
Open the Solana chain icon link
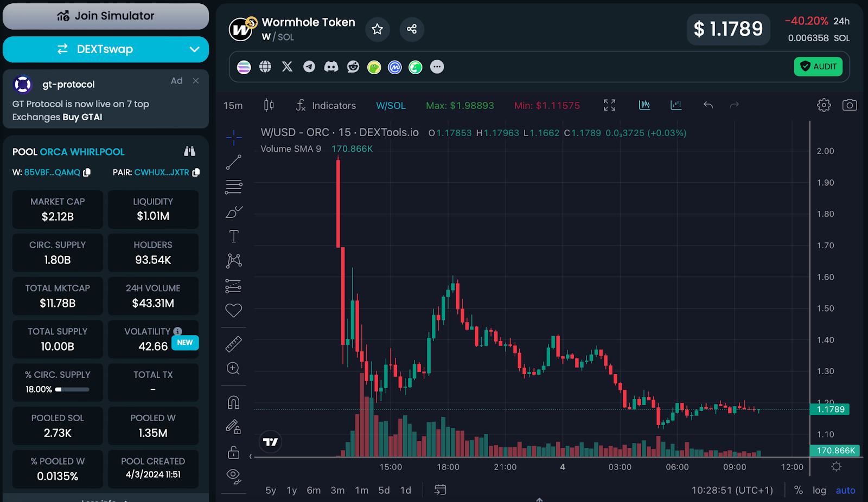tap(244, 67)
